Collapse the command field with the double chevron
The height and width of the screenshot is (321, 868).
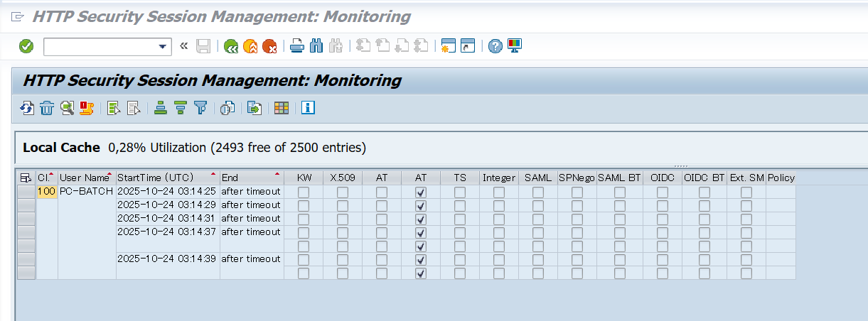point(184,47)
